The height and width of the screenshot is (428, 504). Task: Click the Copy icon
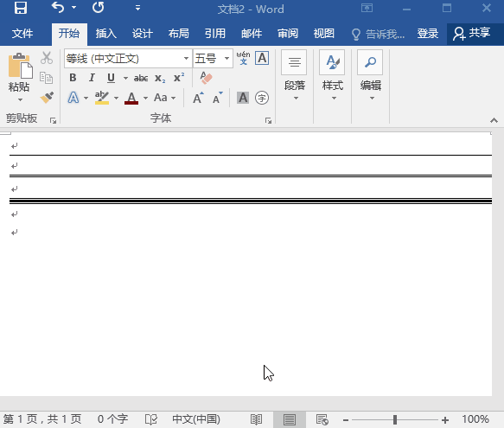(x=47, y=78)
